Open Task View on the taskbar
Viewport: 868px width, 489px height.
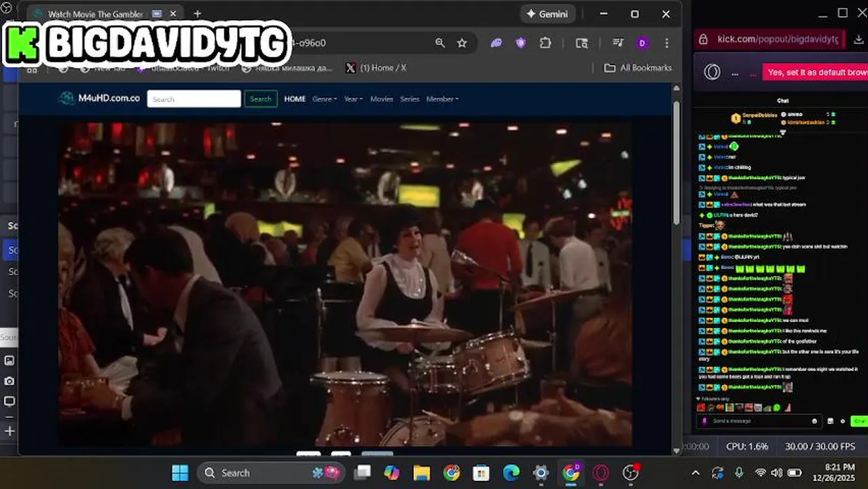(x=363, y=473)
